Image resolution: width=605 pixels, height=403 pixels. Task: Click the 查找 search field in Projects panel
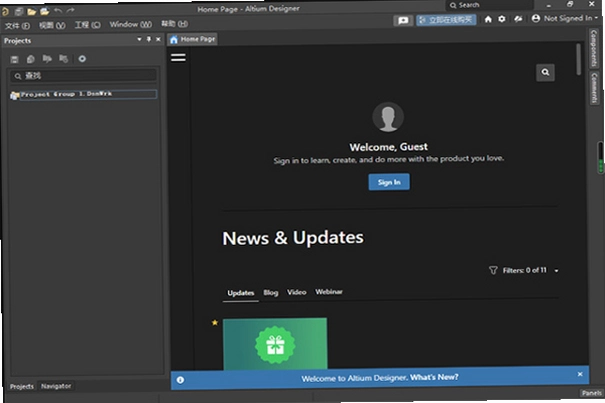pyautogui.click(x=83, y=76)
